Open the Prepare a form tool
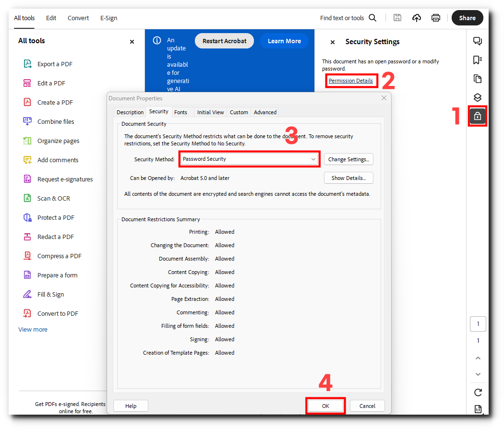This screenshot has width=504, height=430. [x=50, y=275]
